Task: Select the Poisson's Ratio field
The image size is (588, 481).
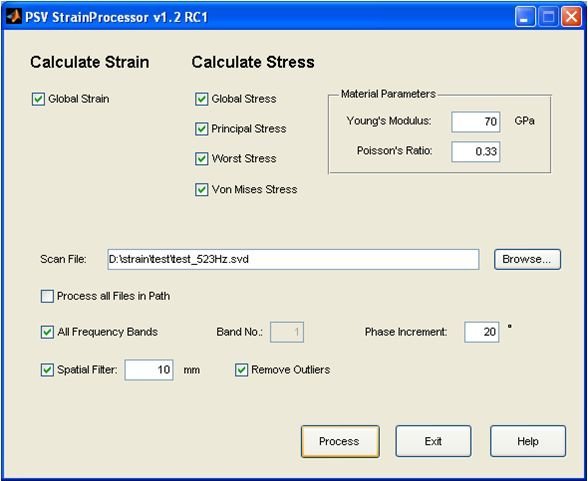Action: 476,151
